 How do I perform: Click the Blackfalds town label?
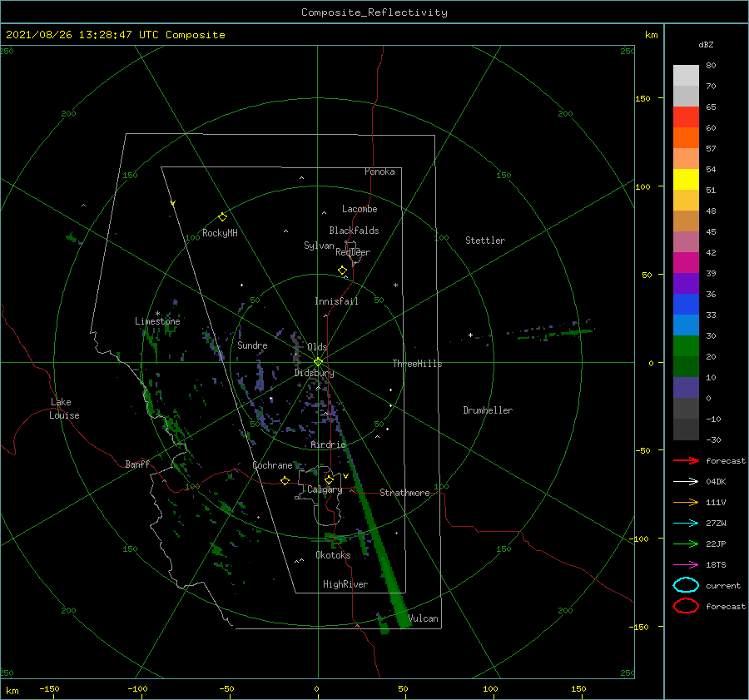(x=354, y=231)
